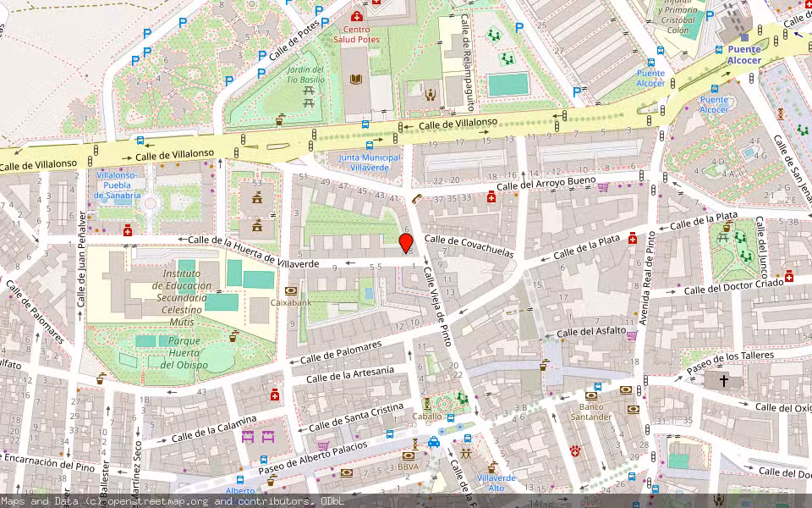Screen dimensions: 812x508
Task: Click the red location pin marker
Action: [406, 243]
